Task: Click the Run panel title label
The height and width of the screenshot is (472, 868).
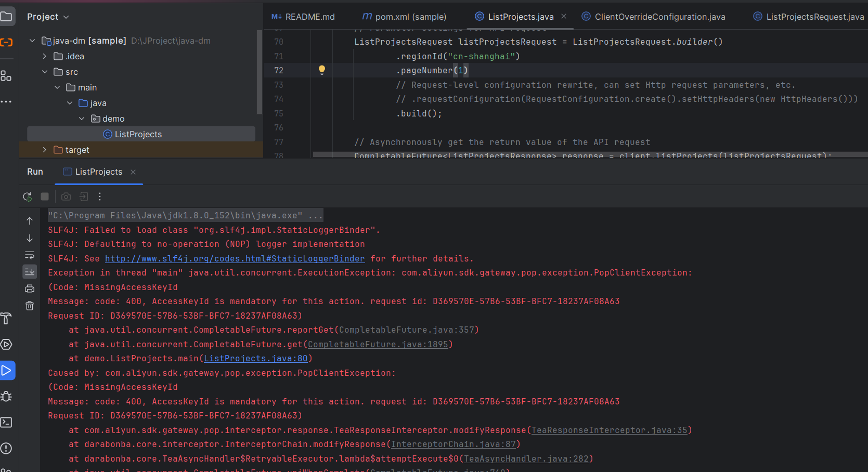Action: tap(35, 172)
